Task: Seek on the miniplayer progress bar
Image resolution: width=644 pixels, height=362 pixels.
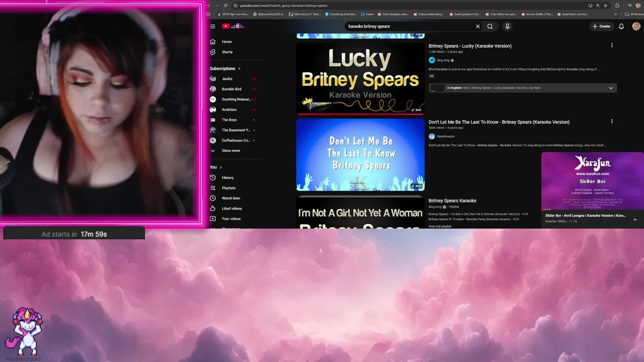Action: pyautogui.click(x=593, y=210)
